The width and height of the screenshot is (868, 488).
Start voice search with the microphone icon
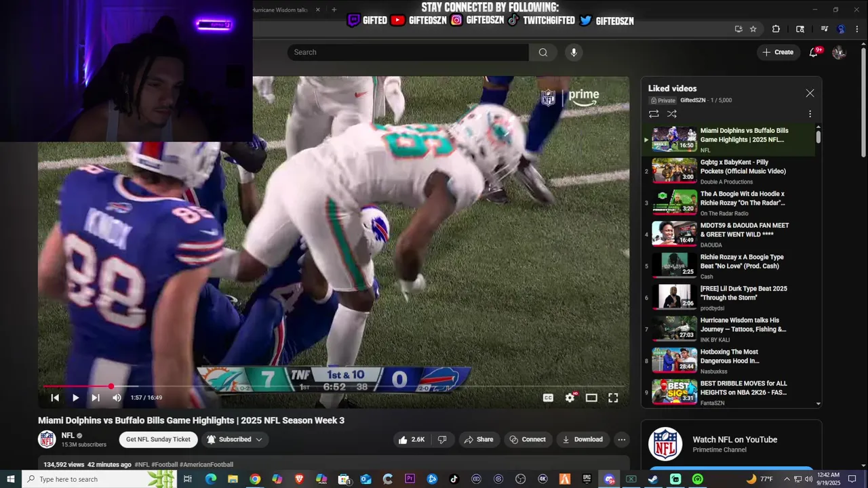click(x=574, y=52)
